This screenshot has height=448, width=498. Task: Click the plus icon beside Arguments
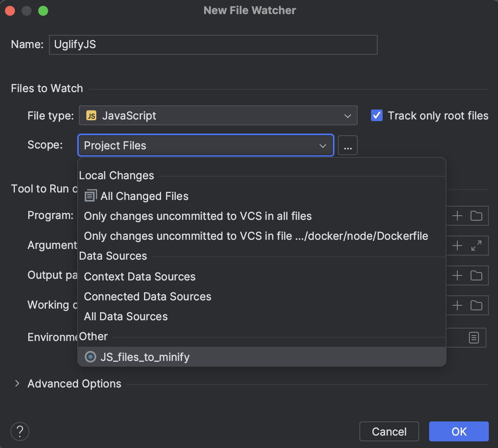456,246
